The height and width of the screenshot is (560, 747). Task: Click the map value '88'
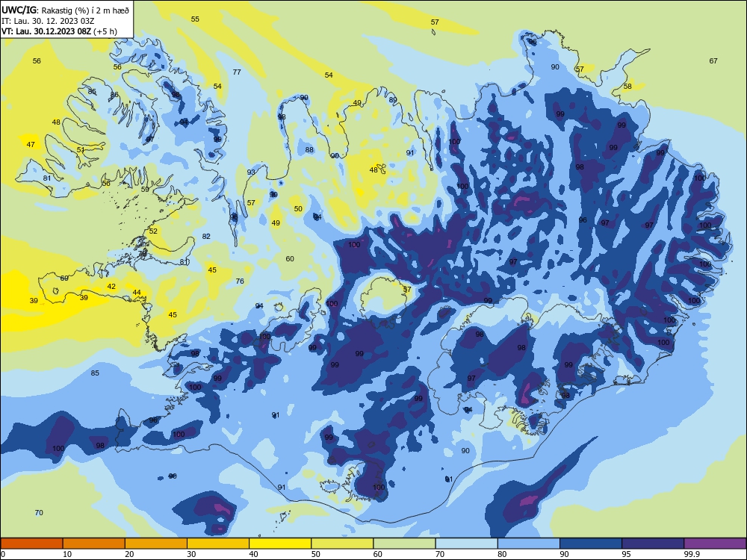[x=310, y=149]
